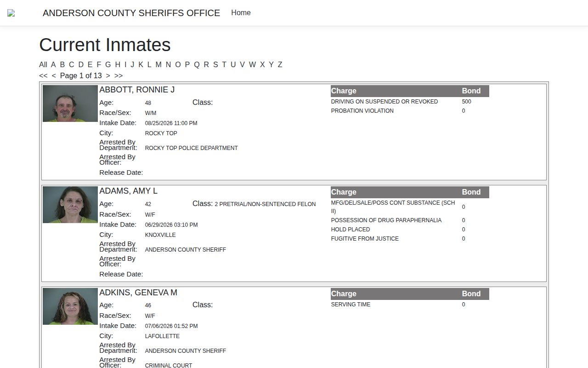
Task: Filter inmates by letter V
Action: tap(242, 64)
